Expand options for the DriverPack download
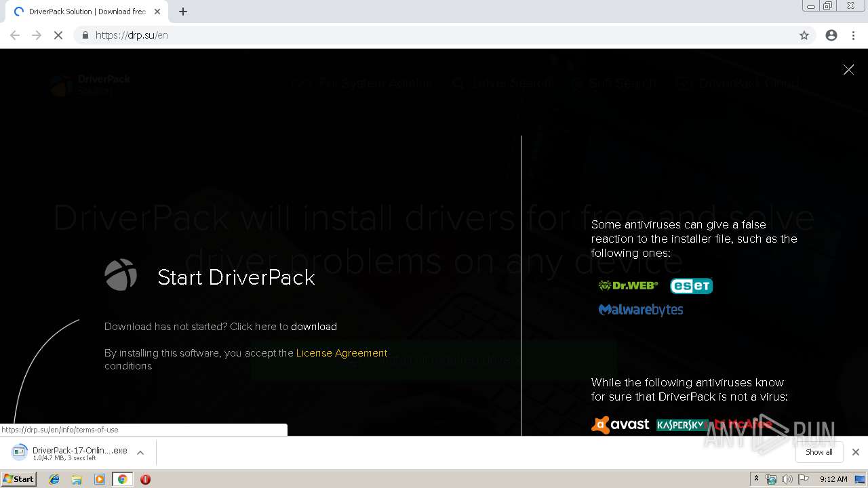Screen dimensions: 868x488 pyautogui.click(x=140, y=453)
